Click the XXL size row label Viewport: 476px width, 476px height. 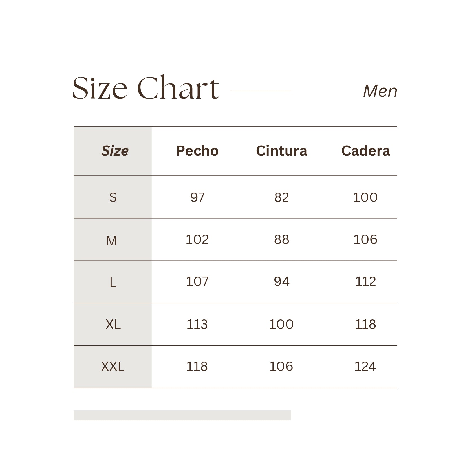[x=113, y=367]
